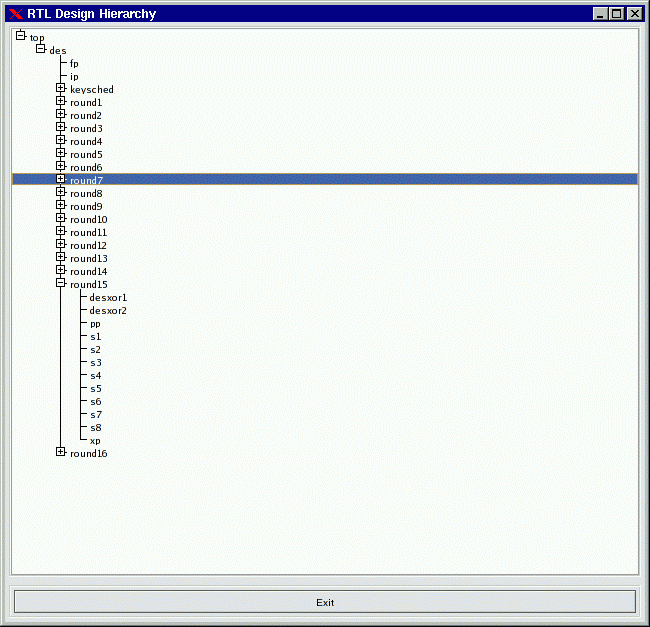Select the top label

tap(37, 38)
